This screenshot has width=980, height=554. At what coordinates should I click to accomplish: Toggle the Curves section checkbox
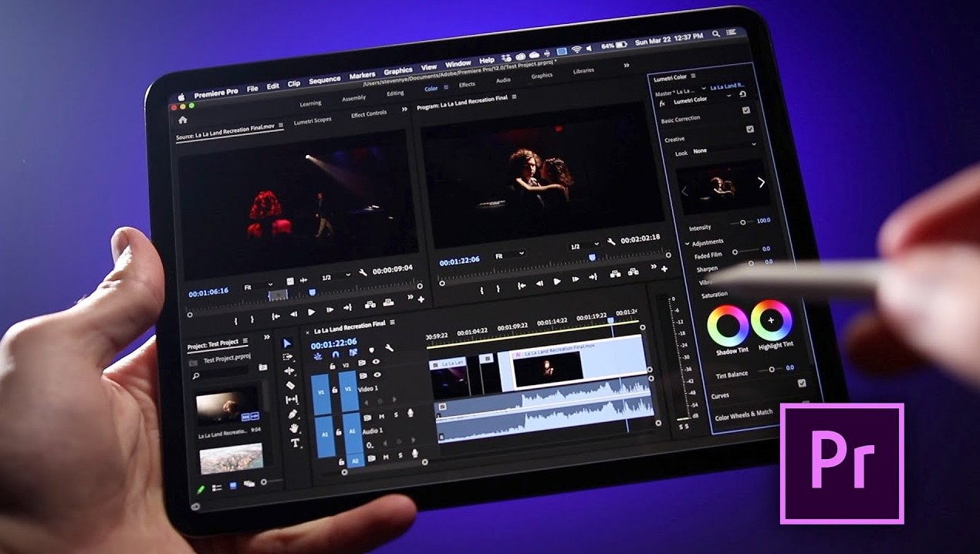[802, 383]
